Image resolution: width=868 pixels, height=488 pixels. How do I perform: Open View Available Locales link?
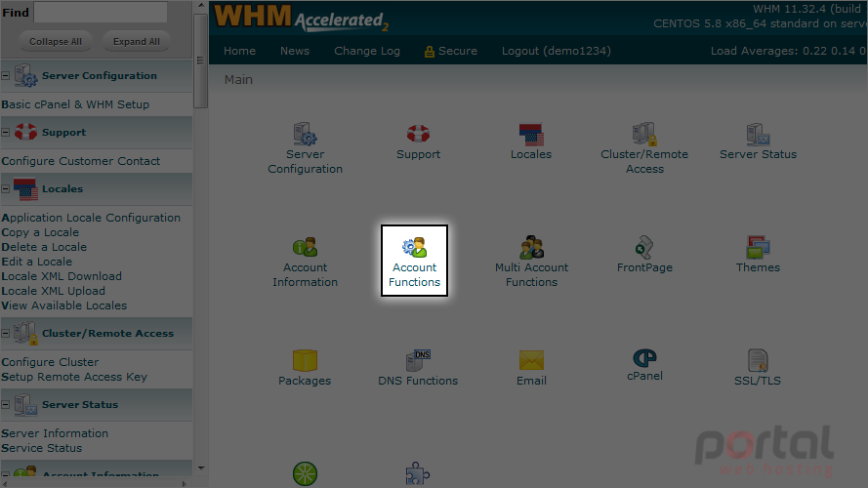tap(63, 305)
